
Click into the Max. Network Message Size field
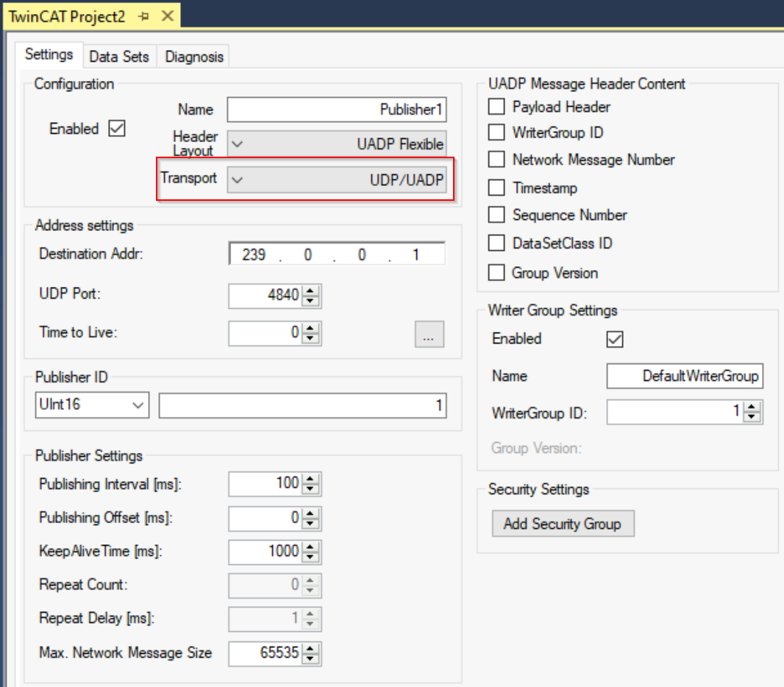click(x=265, y=653)
